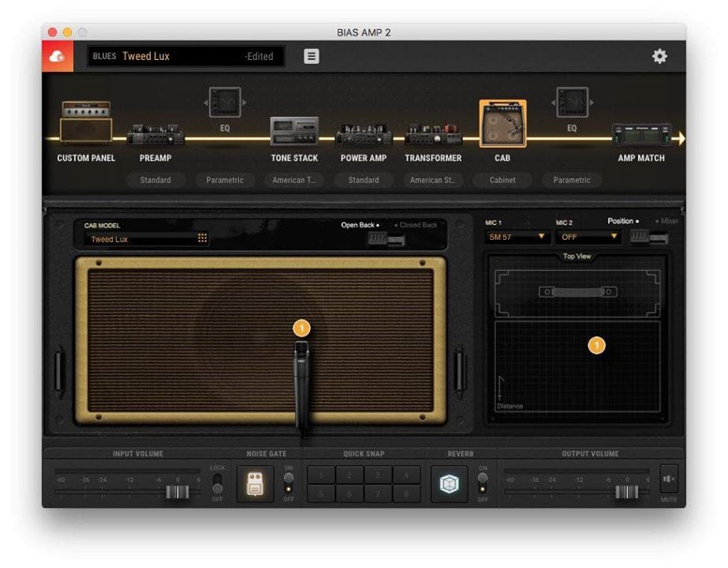Screen dimensions: 728x568
Task: Open the second EQ module after Cab
Action: [572, 103]
